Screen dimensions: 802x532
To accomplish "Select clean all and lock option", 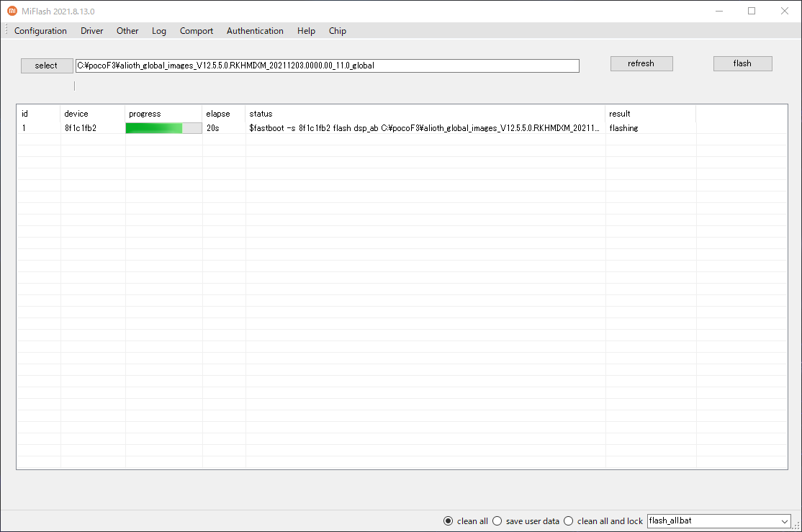I will (x=603, y=520).
